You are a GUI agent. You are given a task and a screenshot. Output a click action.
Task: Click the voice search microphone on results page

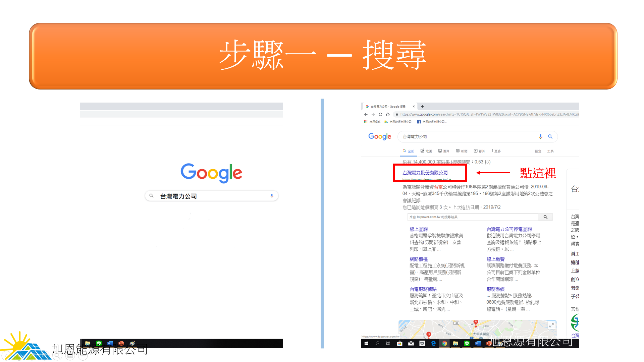(x=540, y=136)
